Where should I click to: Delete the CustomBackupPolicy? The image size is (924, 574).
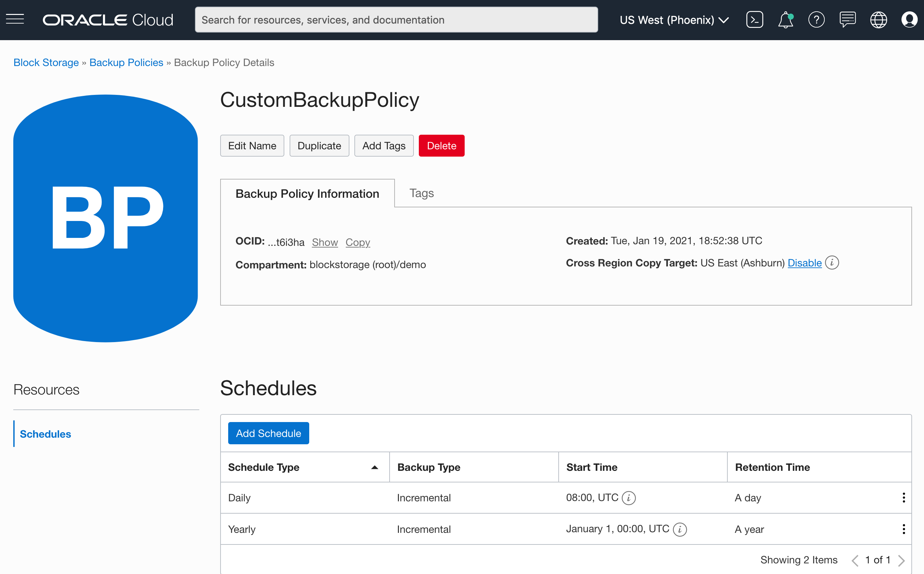(441, 145)
